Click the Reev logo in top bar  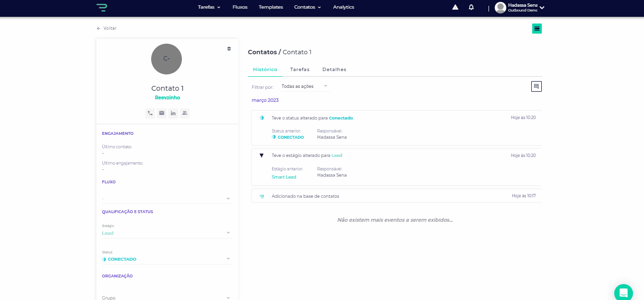pos(102,7)
